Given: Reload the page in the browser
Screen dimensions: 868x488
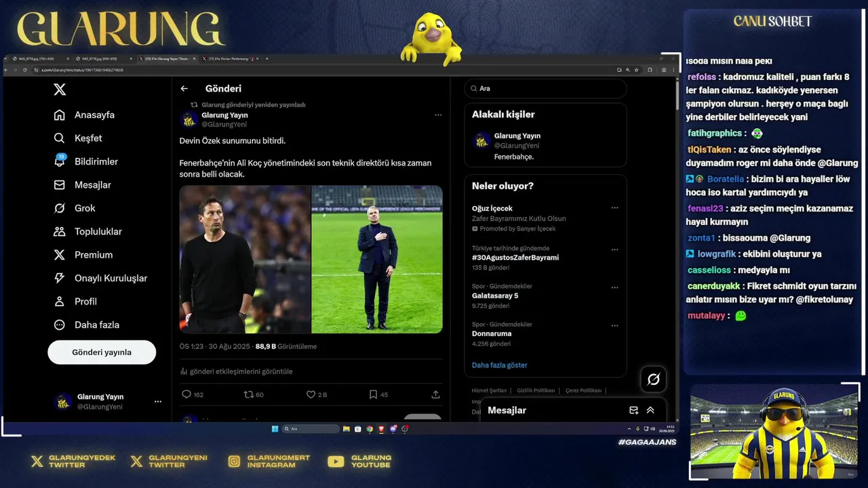Looking at the screenshot, I should tap(24, 70).
